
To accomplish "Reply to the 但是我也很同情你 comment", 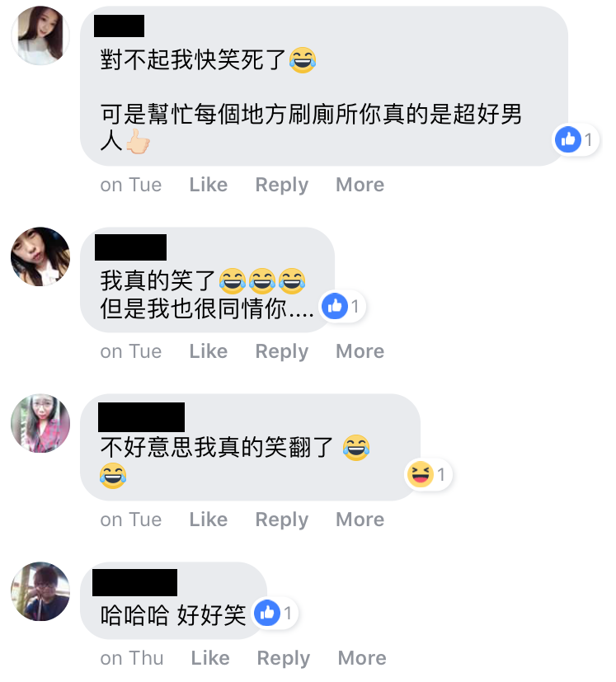I will 282,352.
